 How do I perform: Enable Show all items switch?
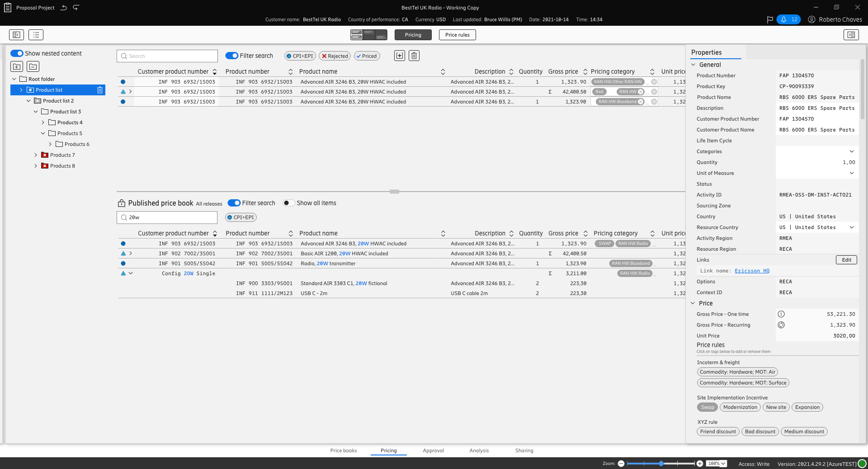[288, 203]
